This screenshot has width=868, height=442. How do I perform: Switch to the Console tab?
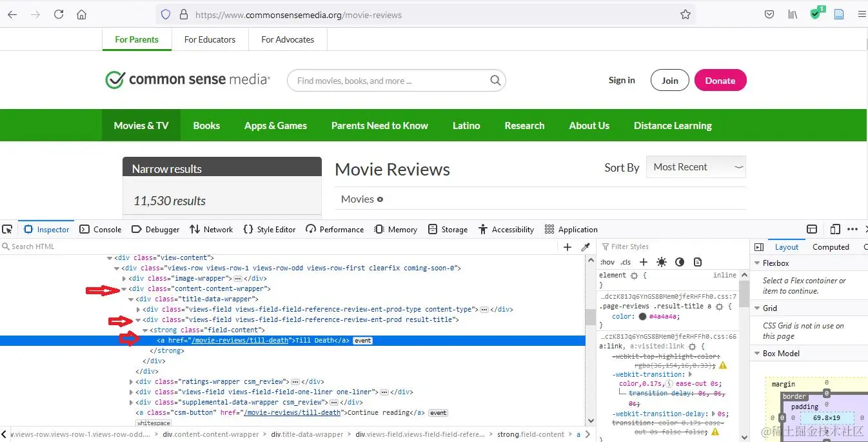tap(101, 229)
